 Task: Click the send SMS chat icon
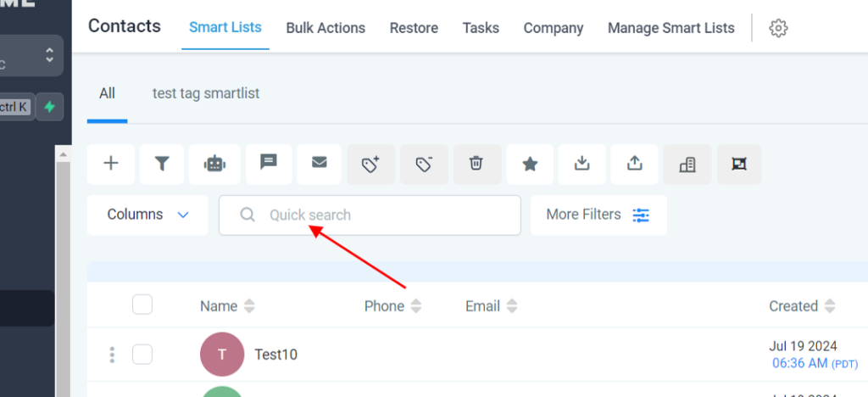(269, 164)
